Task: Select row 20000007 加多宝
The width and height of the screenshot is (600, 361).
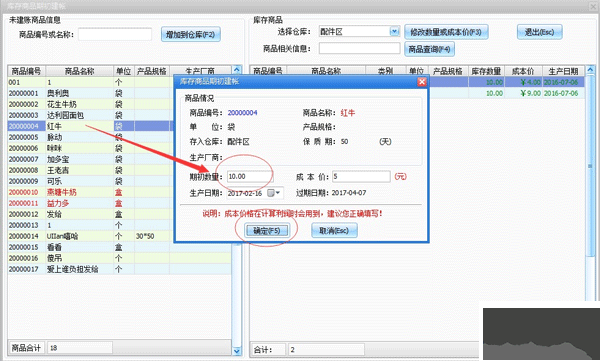Action: (119, 159)
